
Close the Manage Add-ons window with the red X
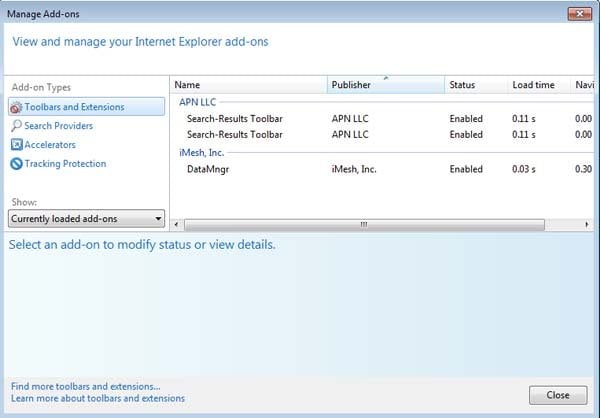[x=580, y=14]
